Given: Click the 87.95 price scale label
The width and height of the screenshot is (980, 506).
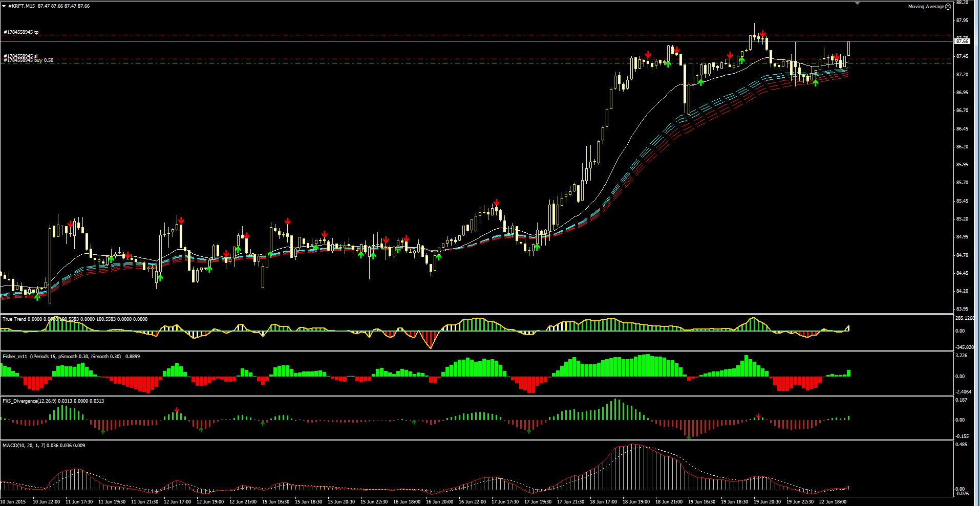Looking at the screenshot, I should click(962, 20).
